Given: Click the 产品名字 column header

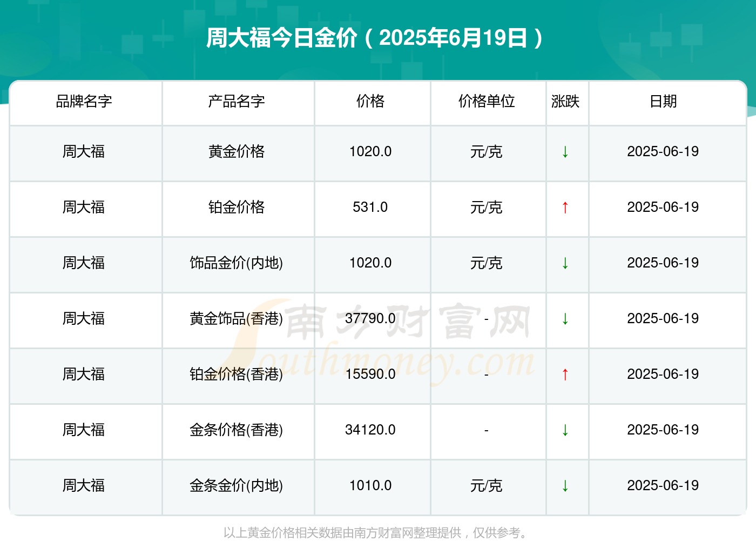Looking at the screenshot, I should tap(237, 101).
